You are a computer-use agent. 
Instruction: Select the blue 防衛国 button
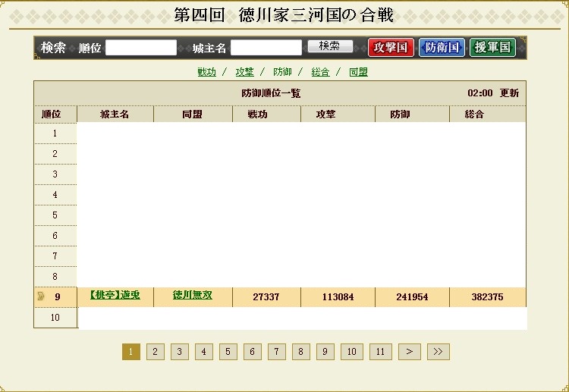click(x=442, y=48)
